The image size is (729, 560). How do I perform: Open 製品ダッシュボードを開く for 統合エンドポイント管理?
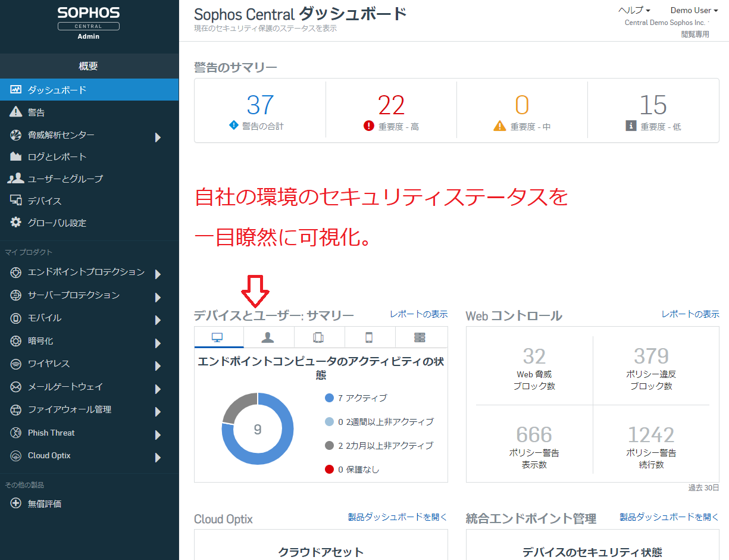[669, 517]
